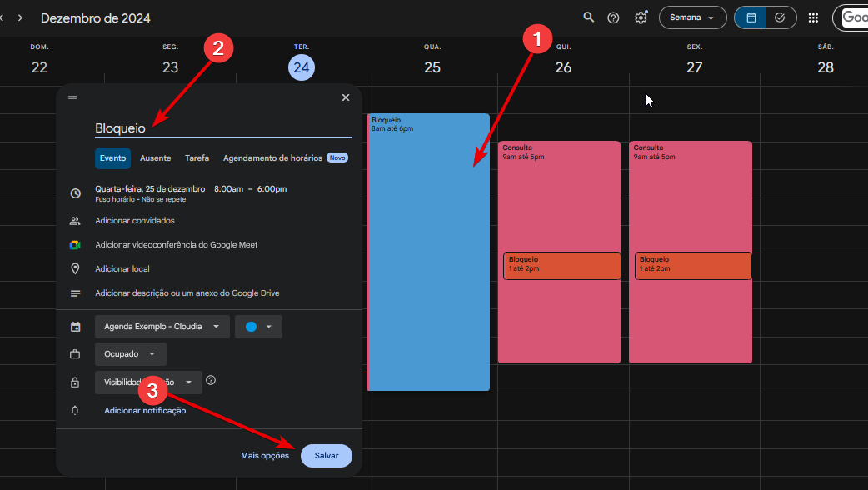Add description or Drive attachment

pyautogui.click(x=187, y=292)
